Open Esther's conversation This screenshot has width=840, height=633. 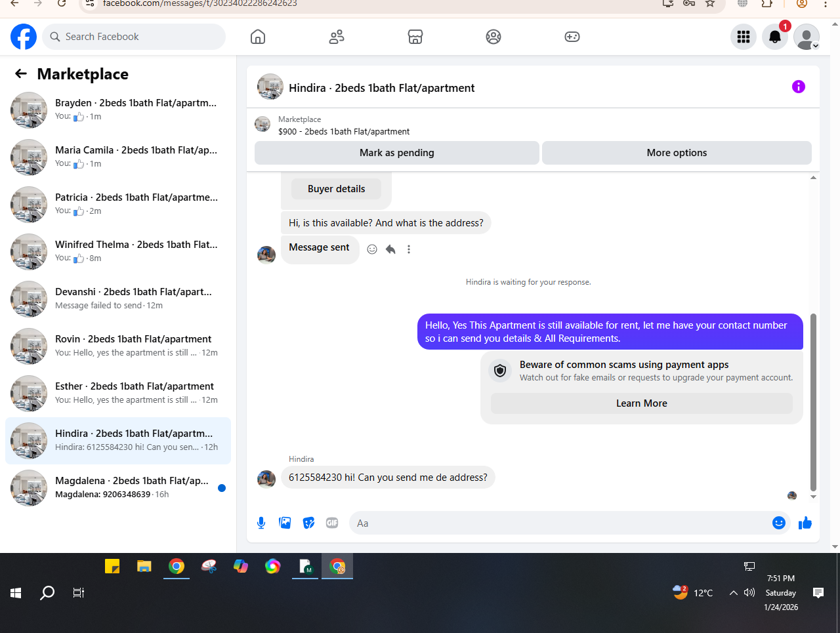[118, 394]
